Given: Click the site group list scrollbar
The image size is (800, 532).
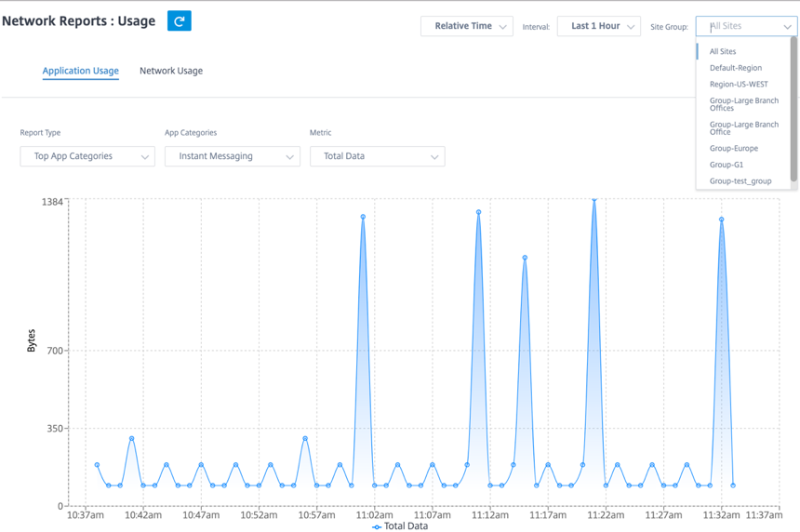Looking at the screenshot, I should 793,109.
